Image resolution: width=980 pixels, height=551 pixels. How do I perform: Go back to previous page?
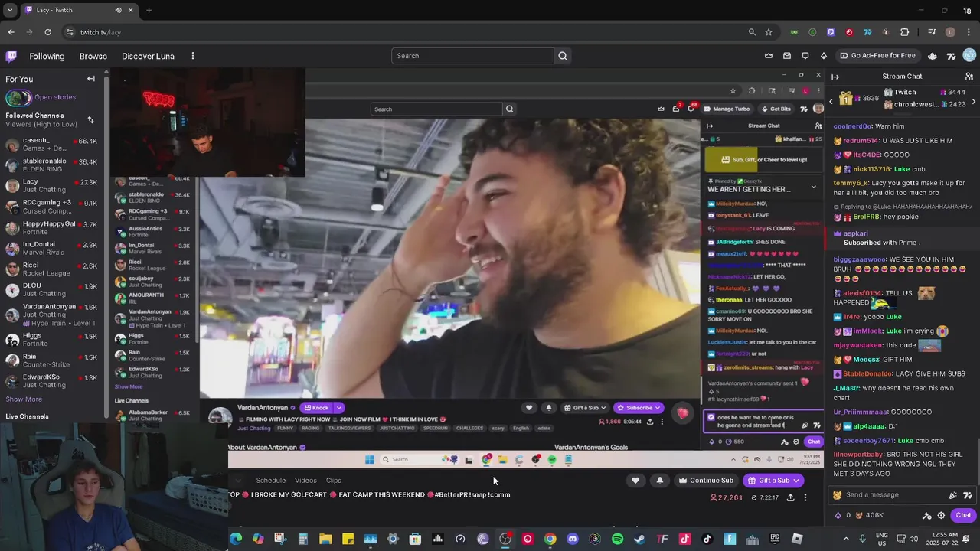click(x=11, y=32)
